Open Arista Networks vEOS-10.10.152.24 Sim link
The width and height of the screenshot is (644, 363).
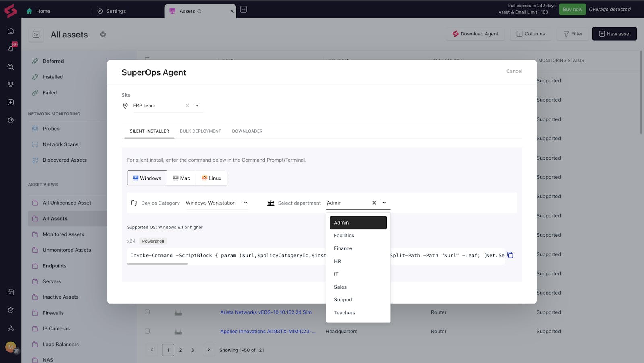pos(266,312)
